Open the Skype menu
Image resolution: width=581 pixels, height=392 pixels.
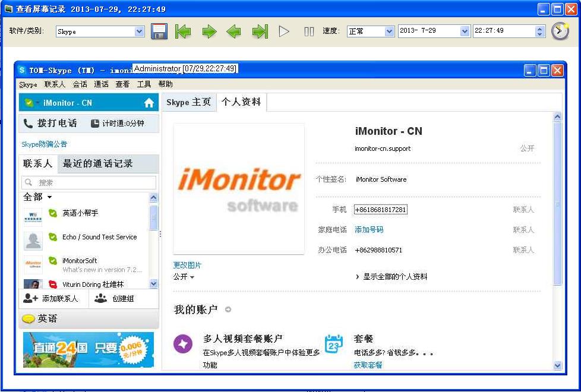tap(28, 84)
